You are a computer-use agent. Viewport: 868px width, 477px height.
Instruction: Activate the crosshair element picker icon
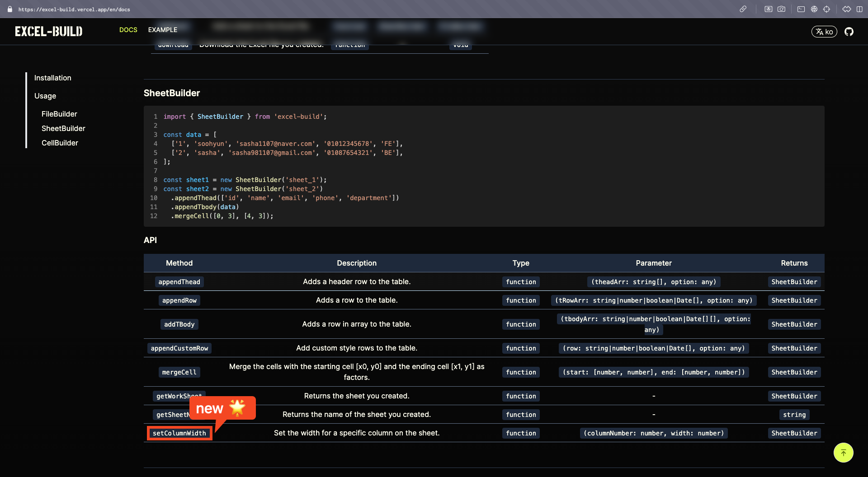coord(827,9)
